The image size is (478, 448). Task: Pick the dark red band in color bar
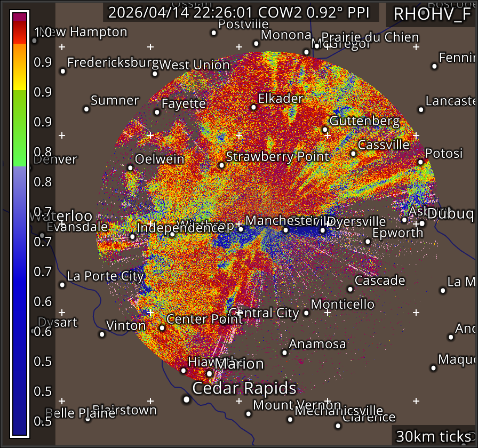20,33
